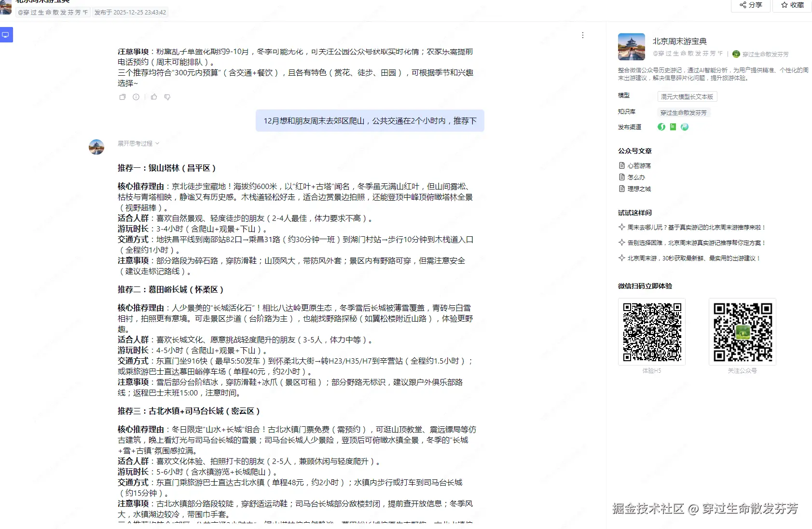
Task: Click the user message bubble about 12月爬山
Action: pyautogui.click(x=370, y=121)
